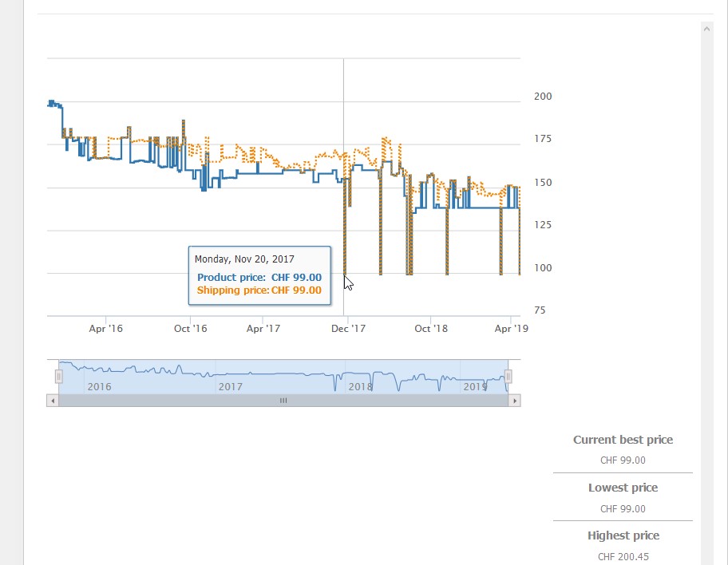Click the navigator right scroll arrow
728x565 pixels.
[515, 401]
